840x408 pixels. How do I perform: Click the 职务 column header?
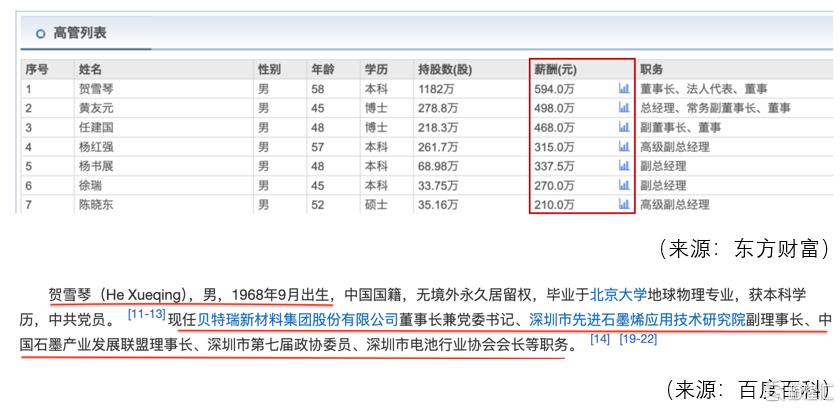click(x=651, y=70)
